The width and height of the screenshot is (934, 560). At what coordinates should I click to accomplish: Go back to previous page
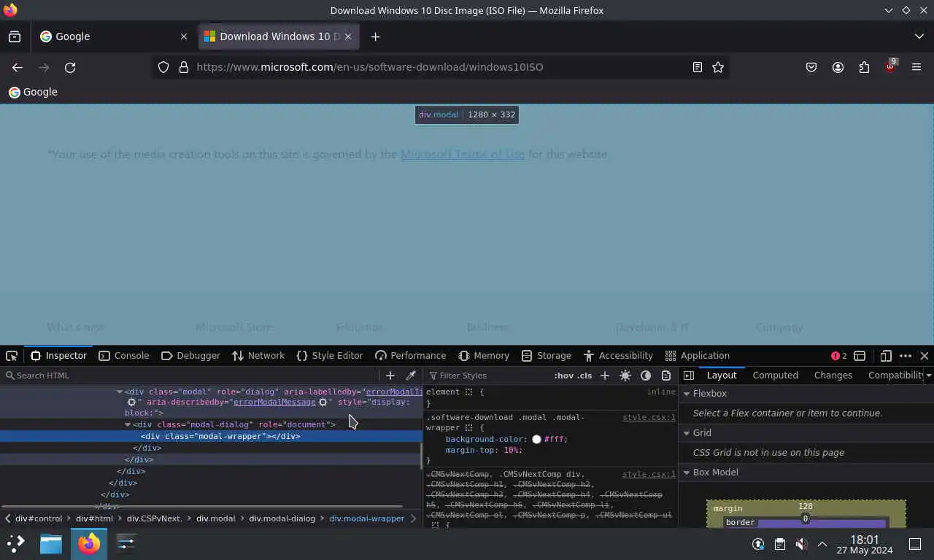(18, 67)
